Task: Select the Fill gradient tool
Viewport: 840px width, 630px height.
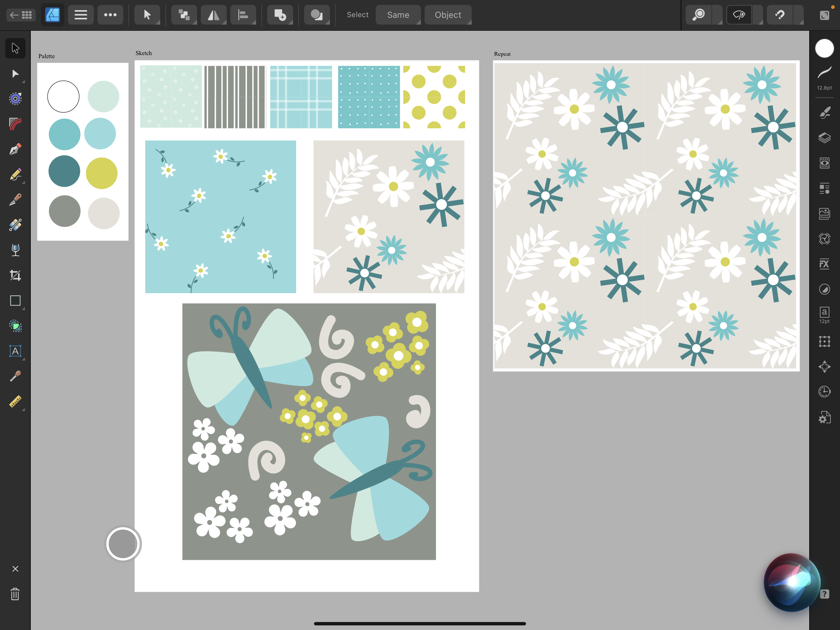Action: click(15, 225)
